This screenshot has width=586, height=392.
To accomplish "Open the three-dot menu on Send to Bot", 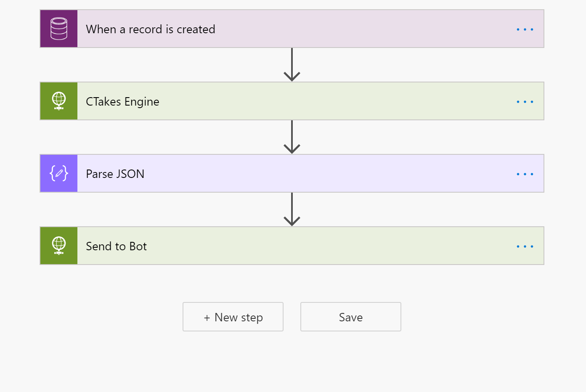I will click(x=525, y=246).
